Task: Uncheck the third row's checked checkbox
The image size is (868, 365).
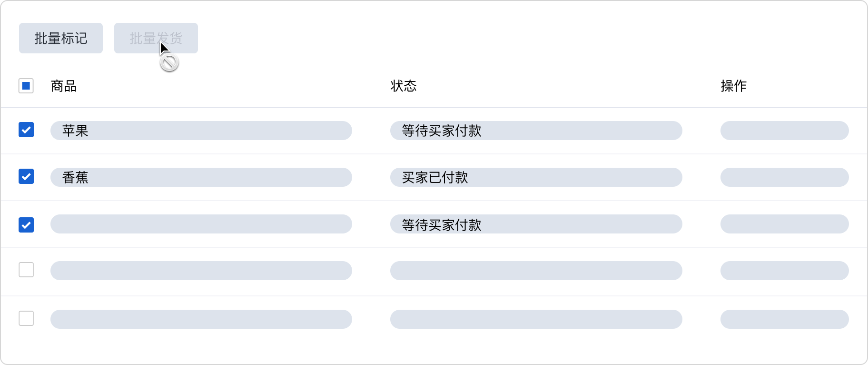Action: coord(26,224)
